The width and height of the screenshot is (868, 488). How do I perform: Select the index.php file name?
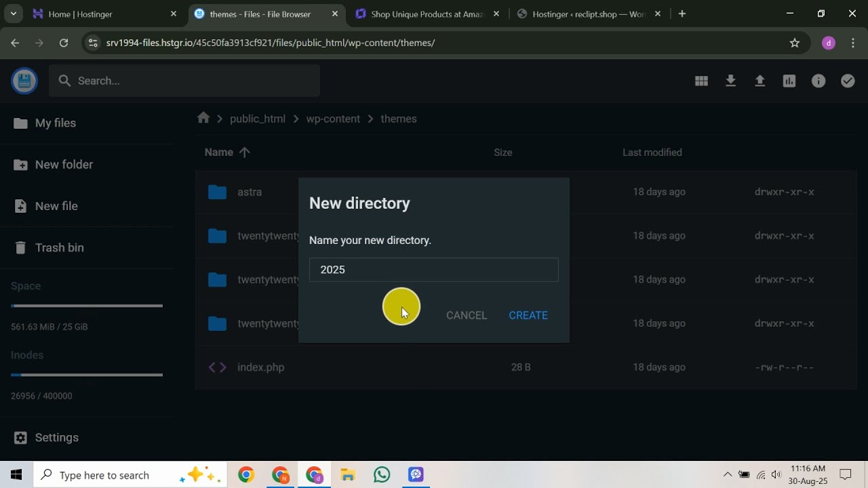click(x=261, y=367)
